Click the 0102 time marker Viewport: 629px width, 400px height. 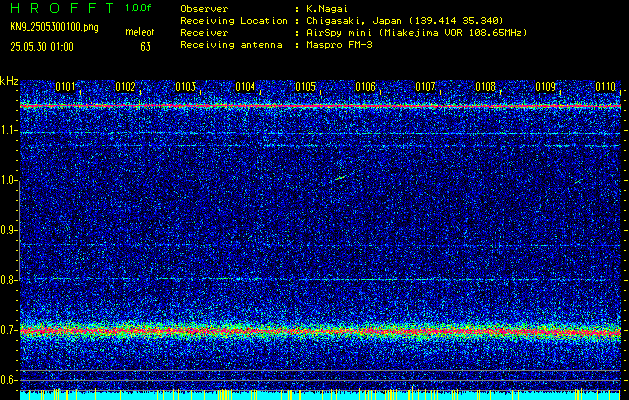click(125, 87)
